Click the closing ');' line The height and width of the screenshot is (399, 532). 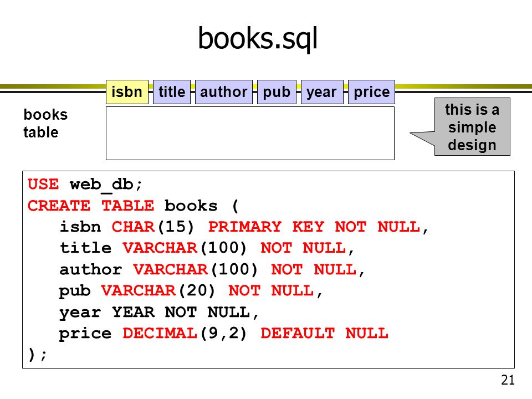tap(37, 355)
